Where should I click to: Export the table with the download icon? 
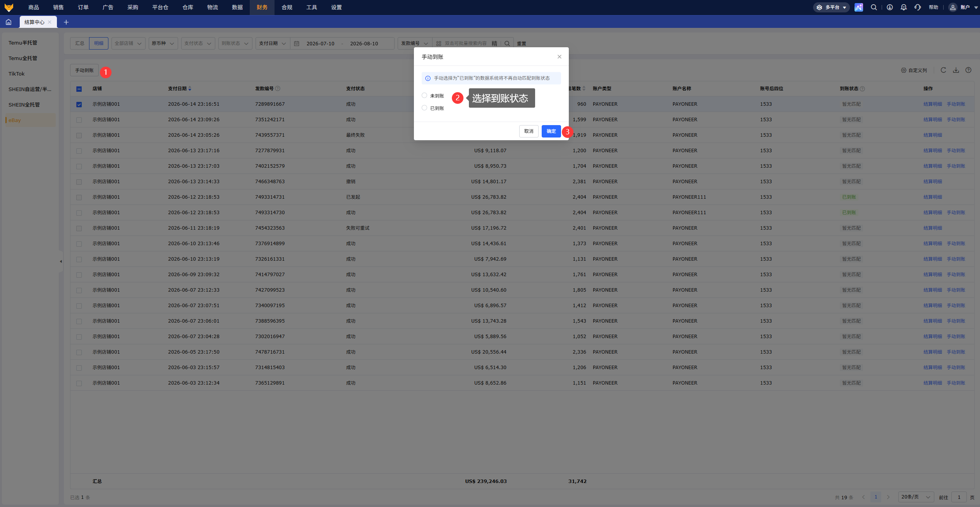(956, 70)
